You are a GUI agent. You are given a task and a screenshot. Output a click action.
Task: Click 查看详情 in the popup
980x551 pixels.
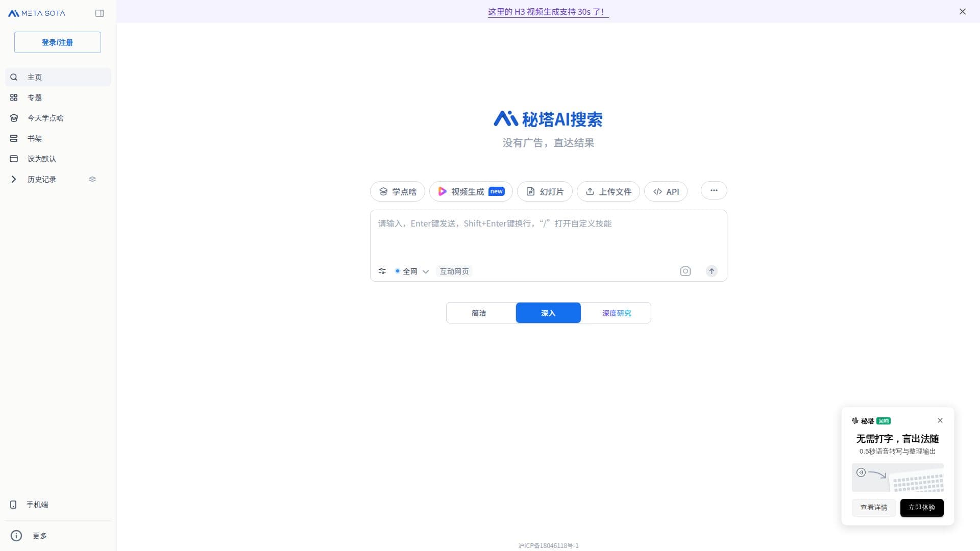[874, 508]
